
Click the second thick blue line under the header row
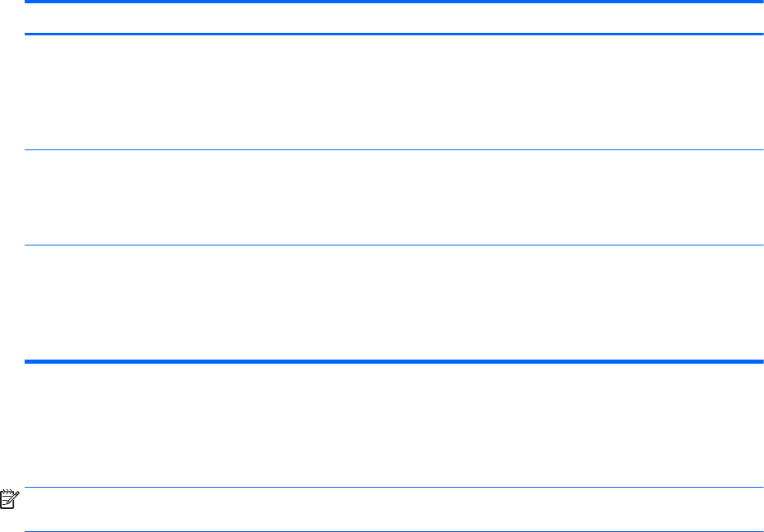[394, 34]
